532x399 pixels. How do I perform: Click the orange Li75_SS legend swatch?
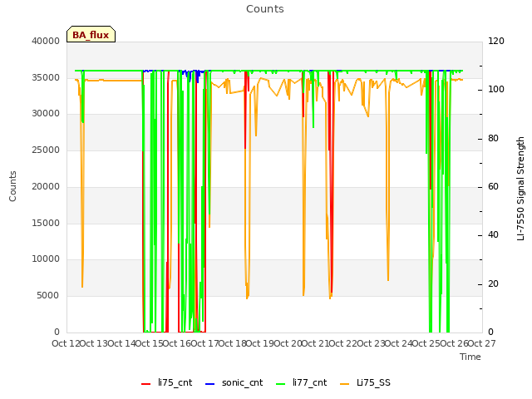click(x=345, y=384)
